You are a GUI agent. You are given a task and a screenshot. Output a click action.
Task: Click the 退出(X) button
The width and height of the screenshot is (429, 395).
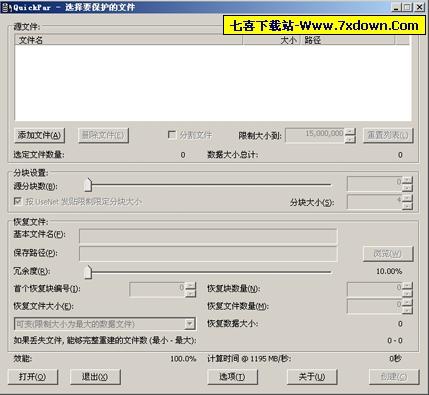click(x=95, y=377)
